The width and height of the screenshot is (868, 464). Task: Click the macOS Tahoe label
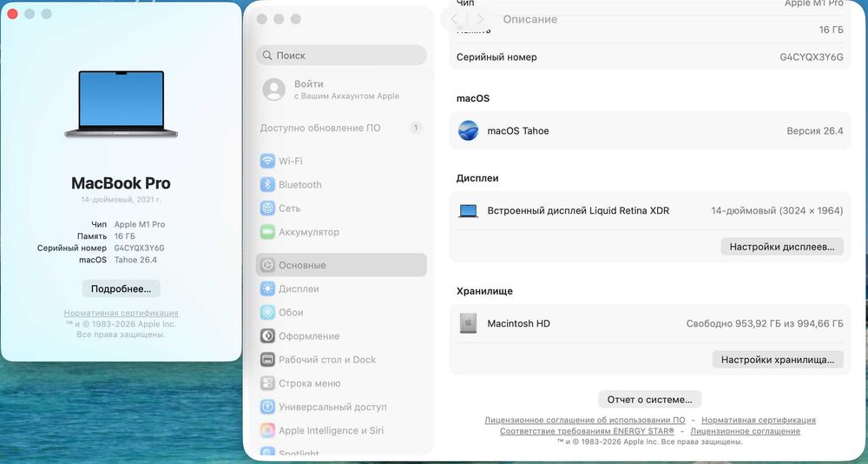click(518, 131)
